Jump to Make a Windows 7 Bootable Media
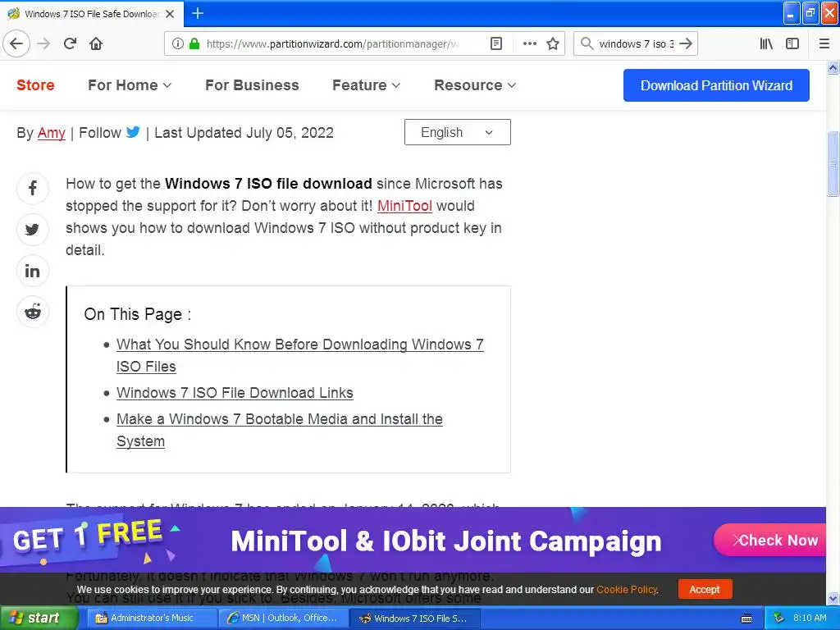The image size is (840, 630). click(x=280, y=430)
